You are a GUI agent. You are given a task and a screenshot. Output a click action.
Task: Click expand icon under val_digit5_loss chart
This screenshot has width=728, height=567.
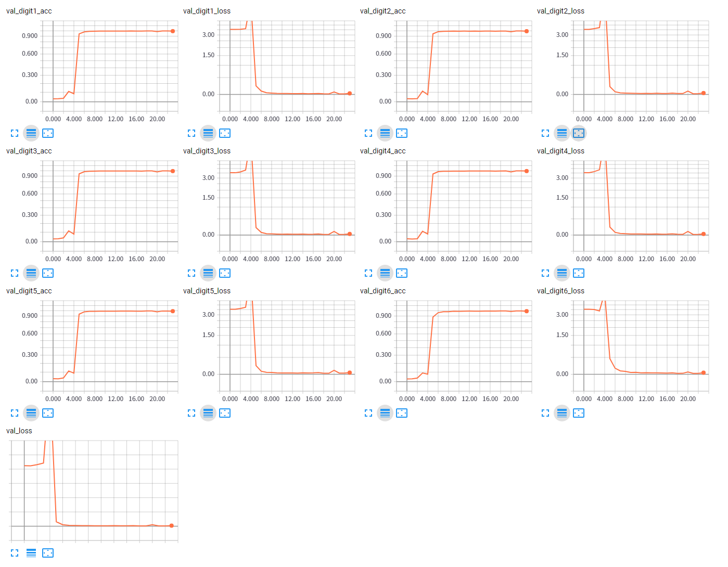tap(191, 413)
